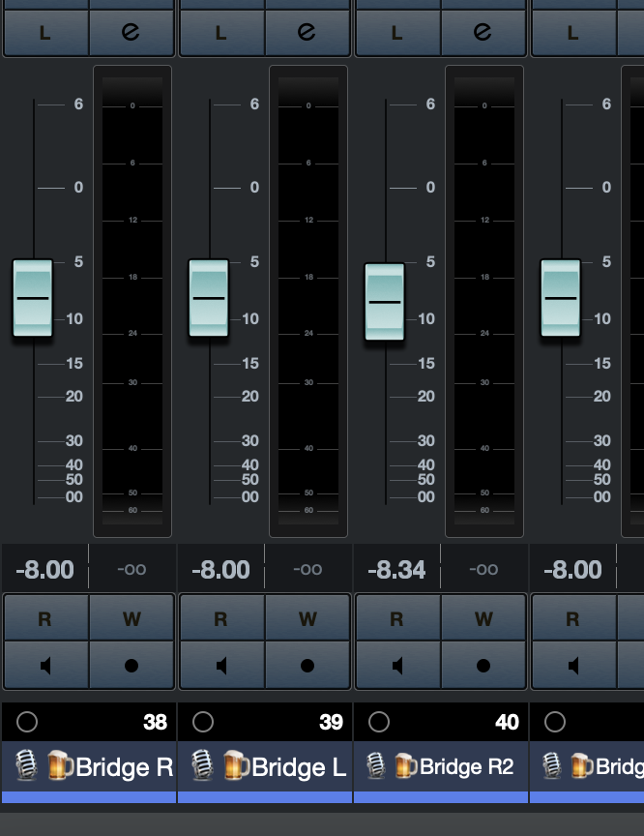Enable Read automation on channel after Bridge R2

tap(573, 618)
